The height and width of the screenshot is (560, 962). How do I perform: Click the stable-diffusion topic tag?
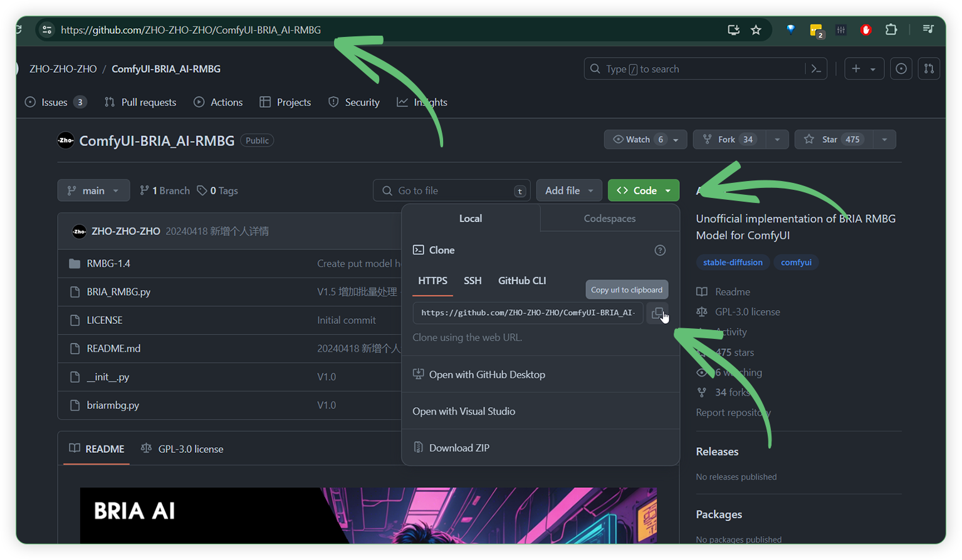click(x=733, y=262)
